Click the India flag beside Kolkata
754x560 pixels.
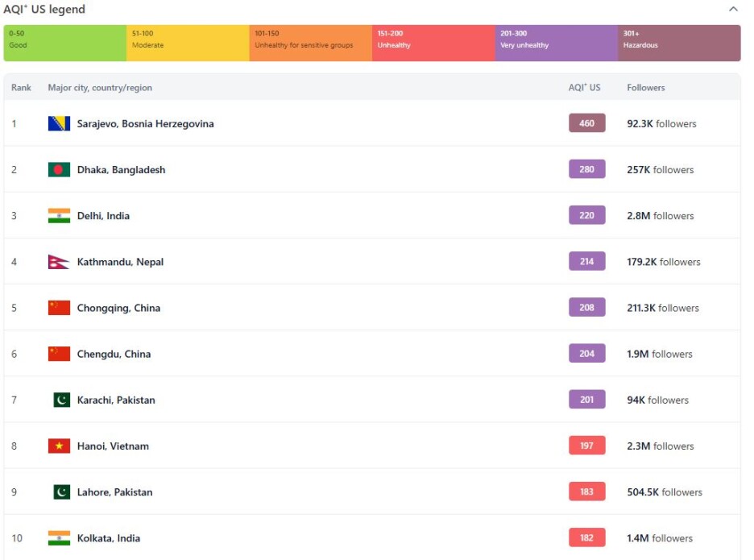pos(59,538)
